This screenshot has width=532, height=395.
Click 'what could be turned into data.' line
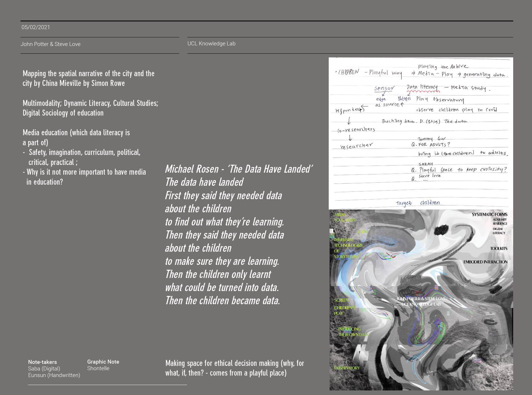click(x=222, y=287)
